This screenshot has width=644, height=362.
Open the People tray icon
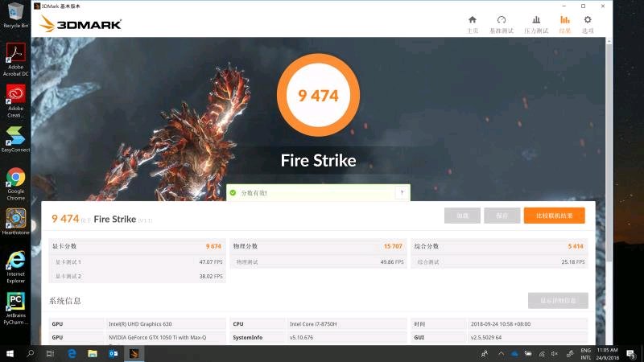point(485,353)
